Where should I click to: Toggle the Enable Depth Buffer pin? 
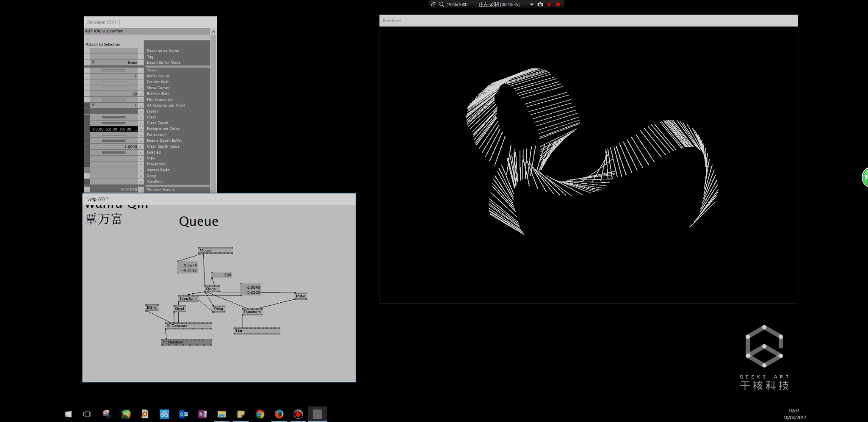tap(114, 141)
